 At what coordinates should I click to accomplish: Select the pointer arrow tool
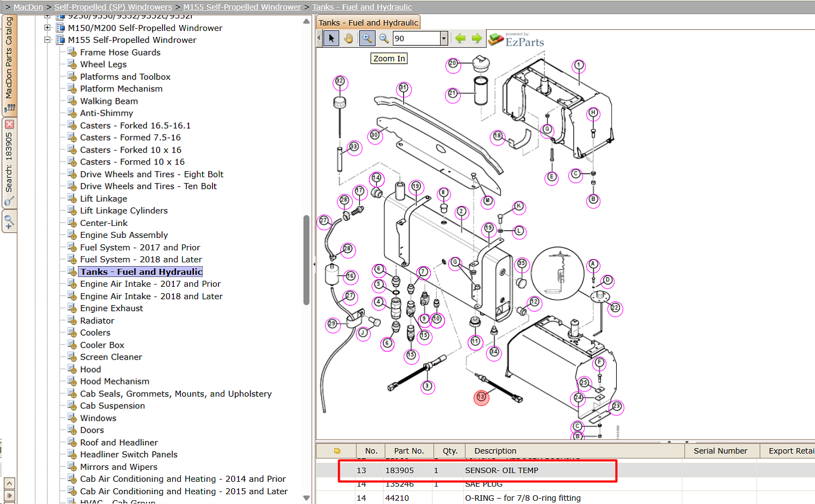click(331, 39)
